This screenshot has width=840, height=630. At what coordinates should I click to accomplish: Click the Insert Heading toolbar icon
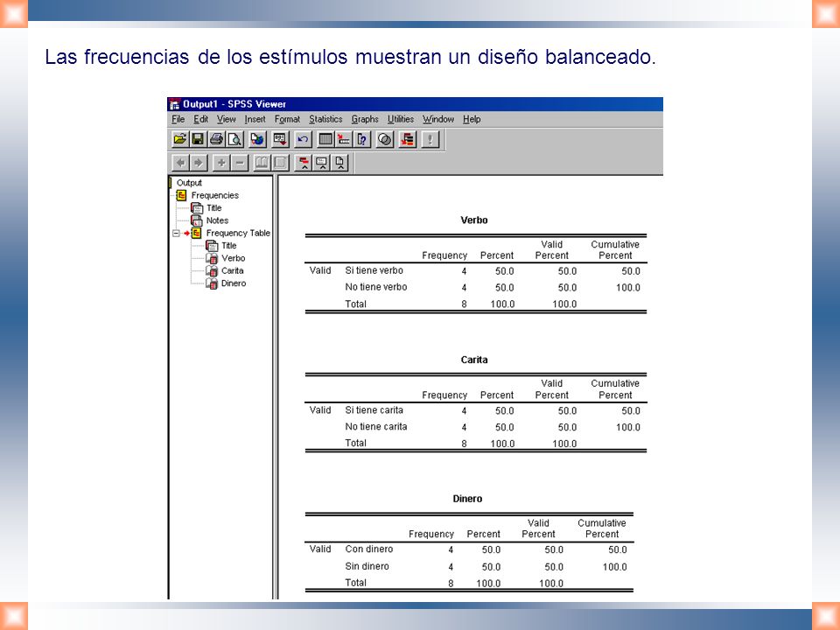(x=304, y=163)
